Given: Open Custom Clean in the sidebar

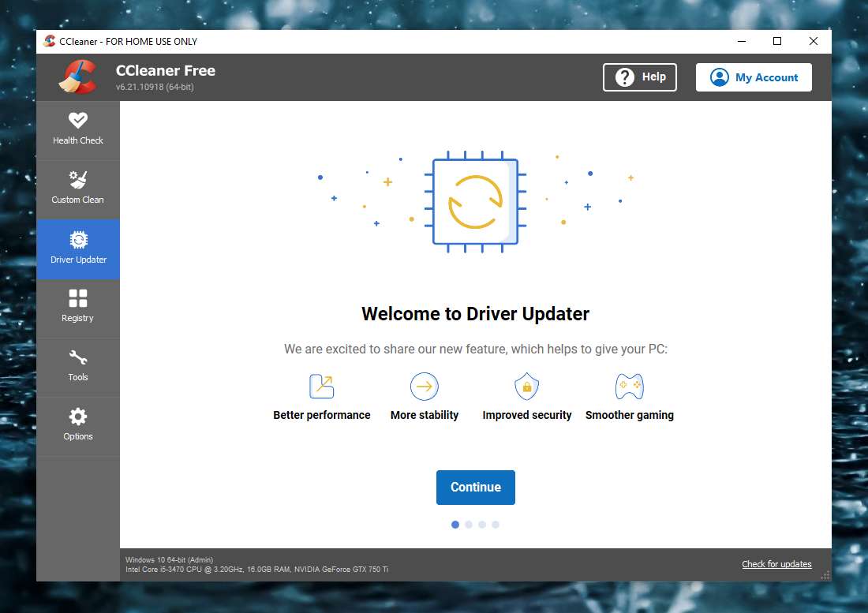Looking at the screenshot, I should 78,190.
